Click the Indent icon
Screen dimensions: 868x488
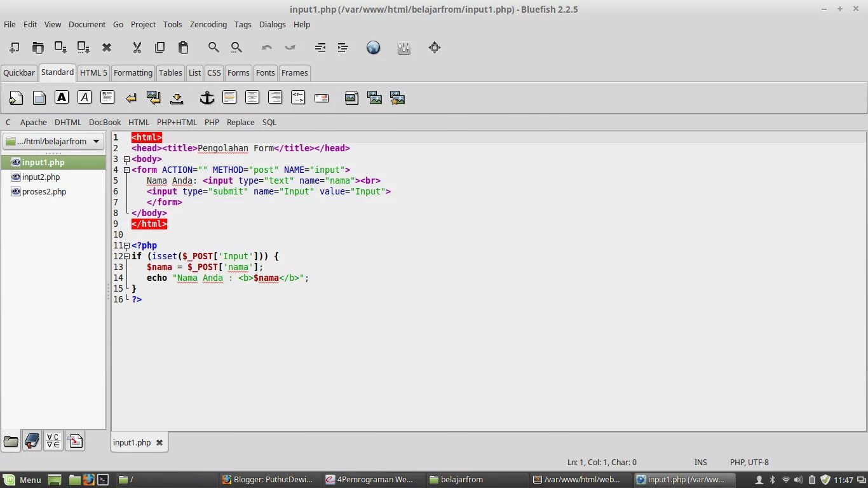click(x=343, y=48)
